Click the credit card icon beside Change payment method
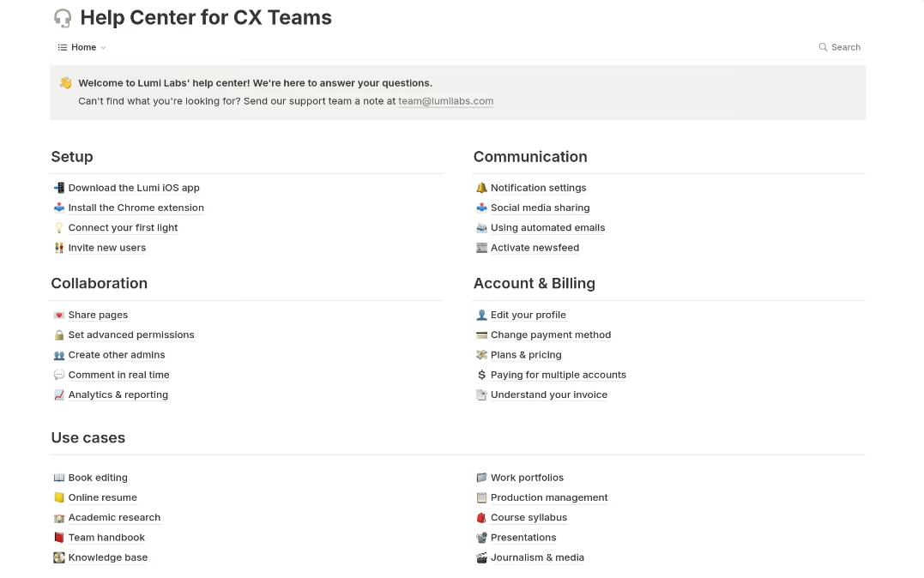Image resolution: width=924 pixels, height=578 pixels. (482, 334)
